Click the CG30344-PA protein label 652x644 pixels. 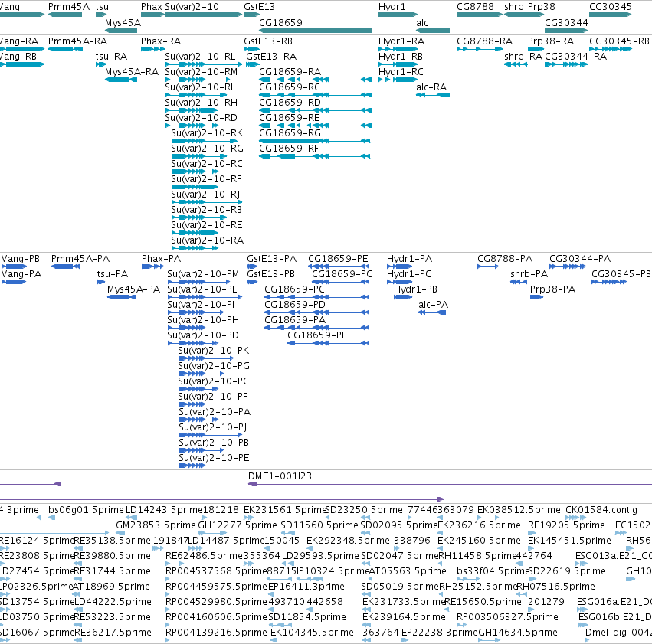click(580, 259)
